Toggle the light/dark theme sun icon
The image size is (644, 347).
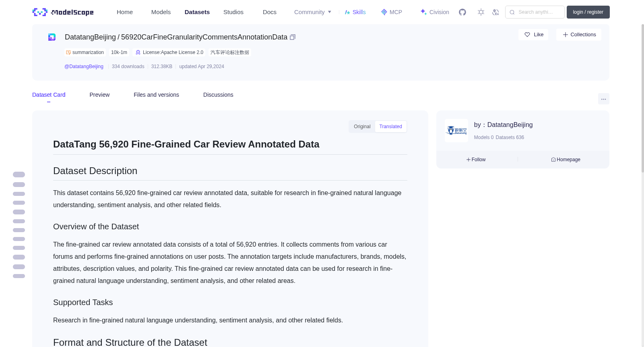(481, 12)
